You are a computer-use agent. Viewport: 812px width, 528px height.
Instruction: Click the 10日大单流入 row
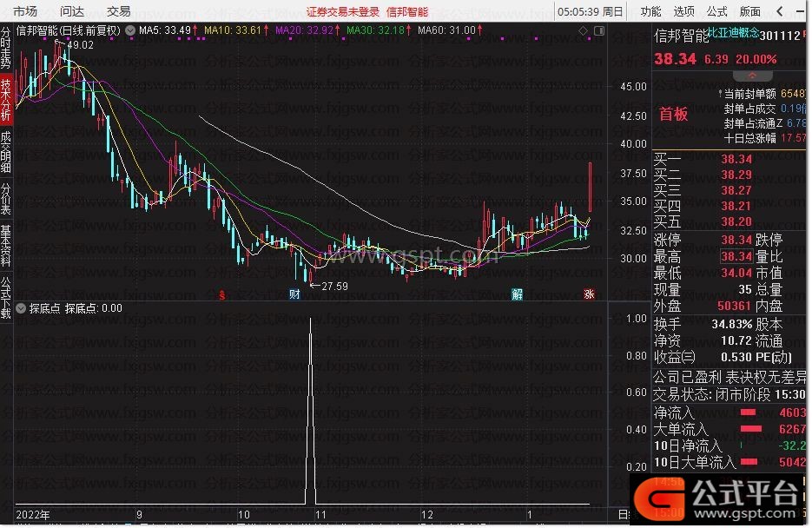(x=729, y=462)
